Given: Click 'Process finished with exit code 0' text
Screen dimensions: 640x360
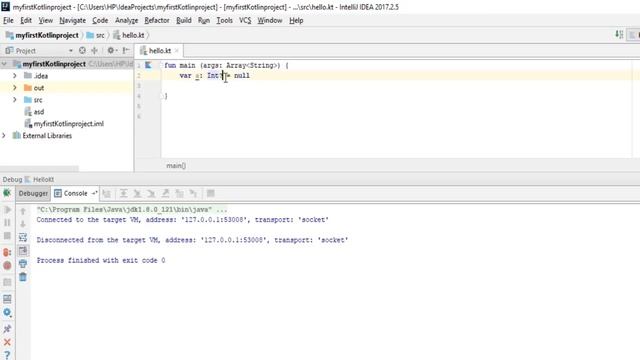Looking at the screenshot, I should pos(101,260).
